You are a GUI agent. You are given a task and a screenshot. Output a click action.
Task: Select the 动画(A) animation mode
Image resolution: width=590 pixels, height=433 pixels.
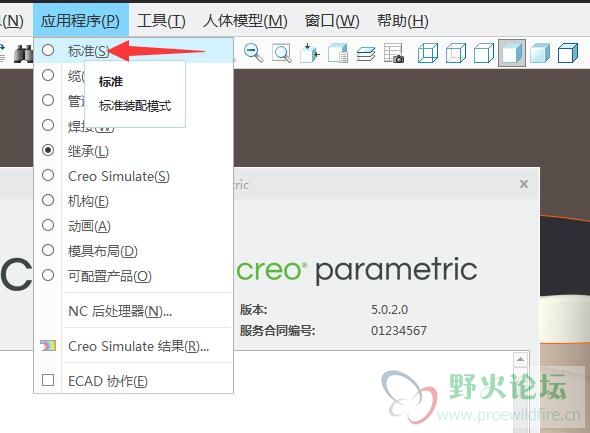[134, 225]
